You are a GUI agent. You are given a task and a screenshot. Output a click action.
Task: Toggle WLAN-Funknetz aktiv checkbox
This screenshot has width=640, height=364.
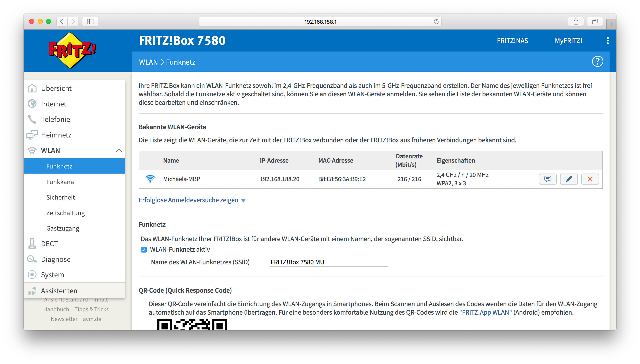click(x=144, y=250)
